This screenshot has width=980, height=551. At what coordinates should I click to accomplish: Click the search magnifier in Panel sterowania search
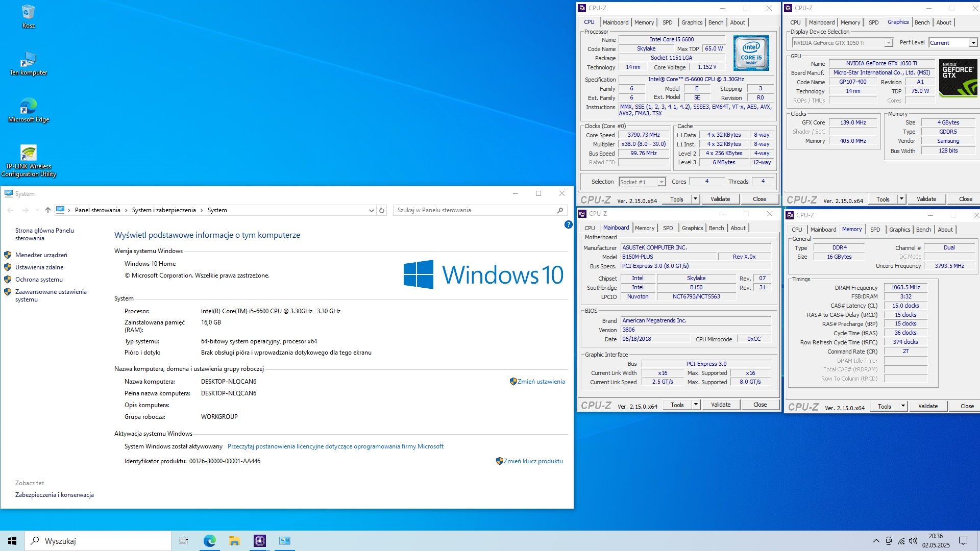[560, 210]
